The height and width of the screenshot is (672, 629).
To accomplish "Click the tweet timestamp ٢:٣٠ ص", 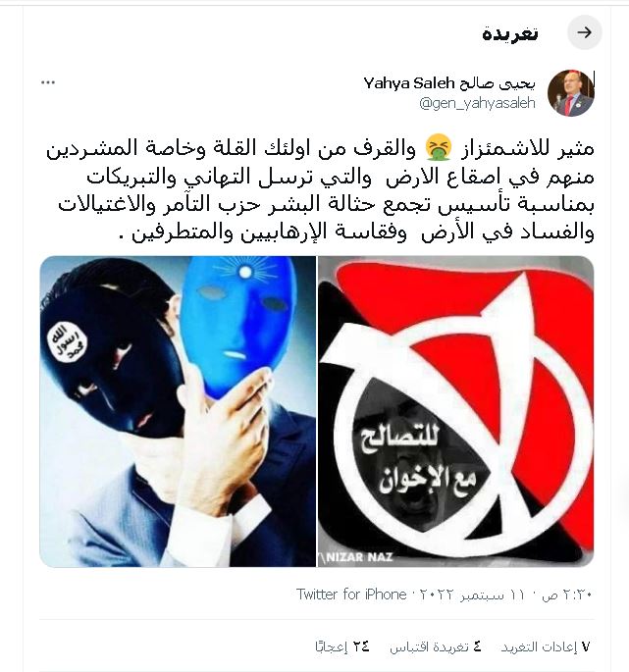I will point(566,594).
